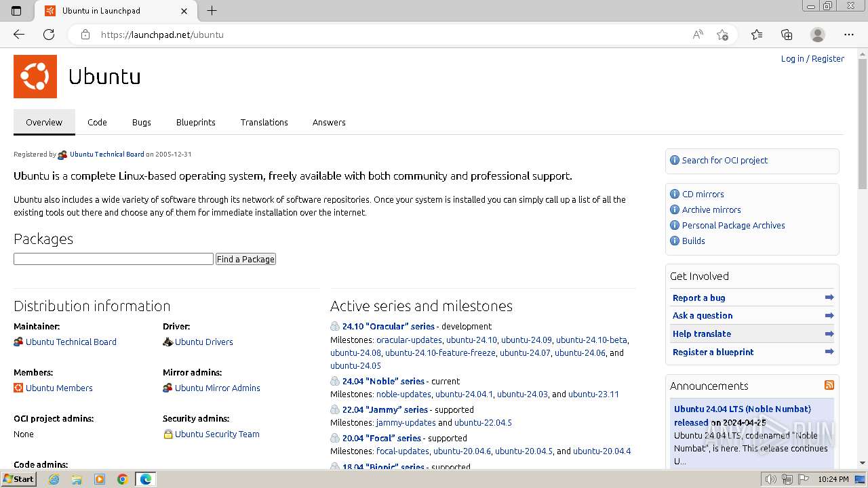Open the Ubuntu 24.04 LTS announcement link

(x=743, y=415)
